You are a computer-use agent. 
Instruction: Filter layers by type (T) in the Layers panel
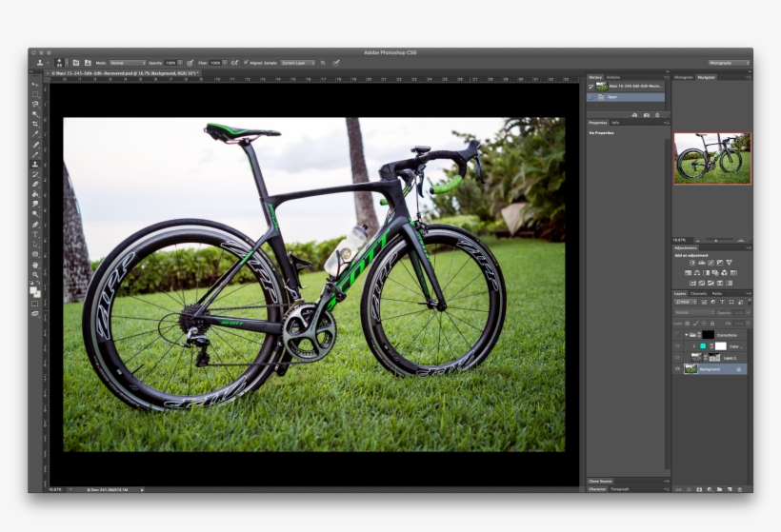[x=722, y=302]
